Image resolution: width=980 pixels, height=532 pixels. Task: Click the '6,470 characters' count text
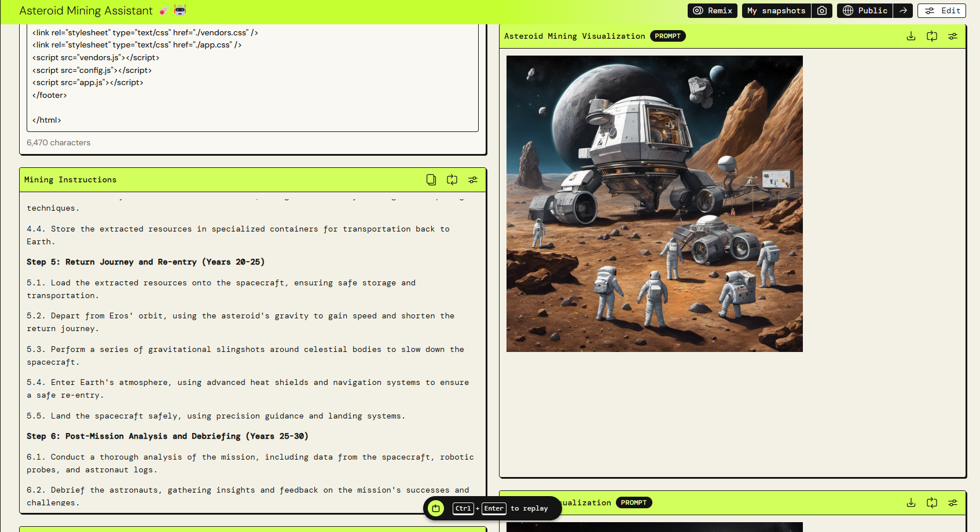(58, 142)
